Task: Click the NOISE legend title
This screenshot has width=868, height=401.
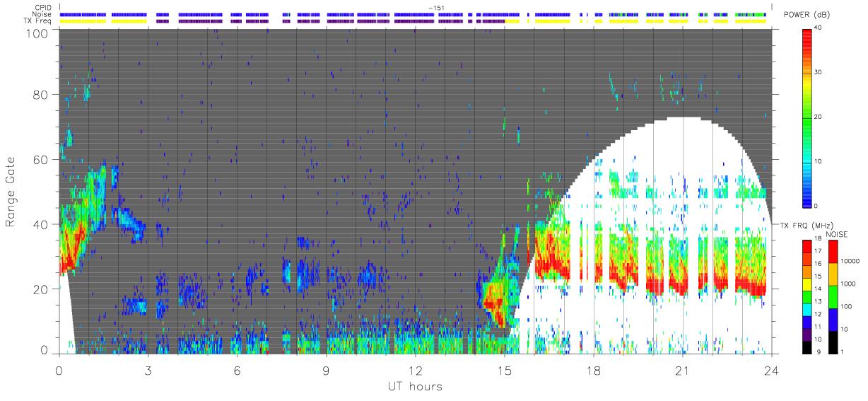Action: tap(837, 234)
